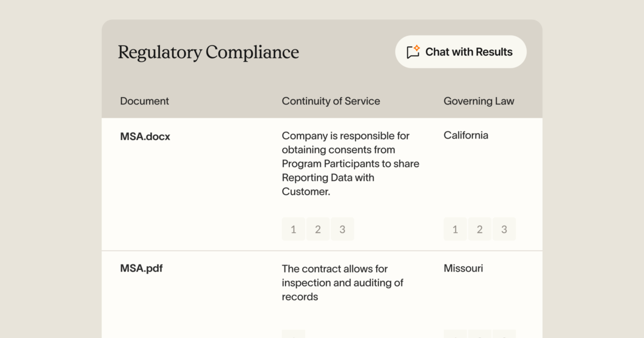Select the MSA.pdf continuity summary text
The height and width of the screenshot is (338, 644).
[x=342, y=283]
